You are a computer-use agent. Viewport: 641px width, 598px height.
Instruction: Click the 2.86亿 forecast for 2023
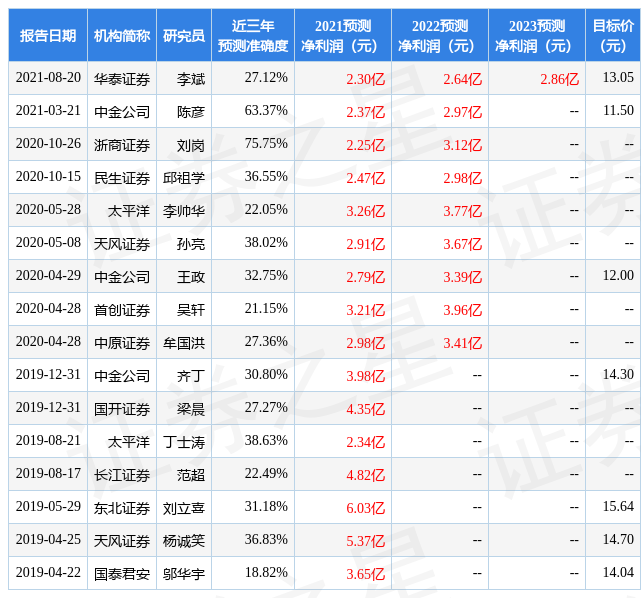tap(560, 78)
